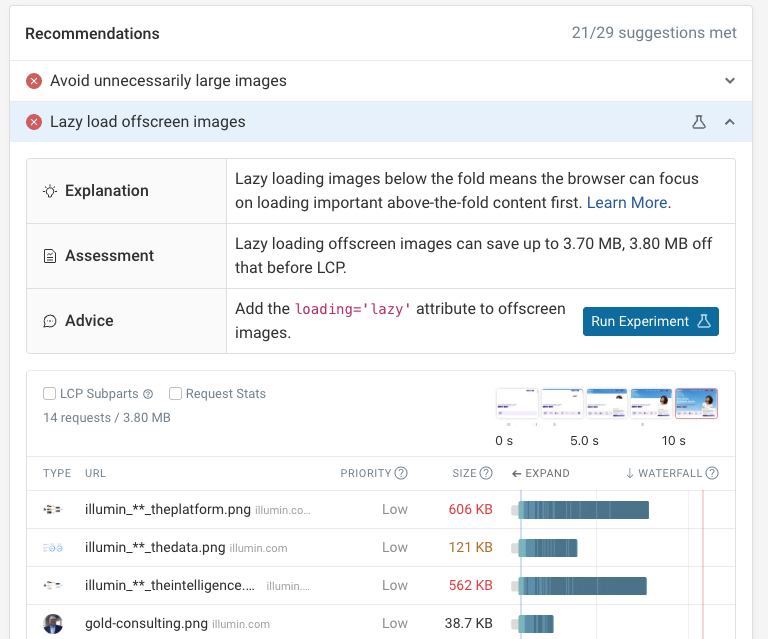Click the waterfall bar for illumin_**_thedata.png
768x639 pixels.
547,548
